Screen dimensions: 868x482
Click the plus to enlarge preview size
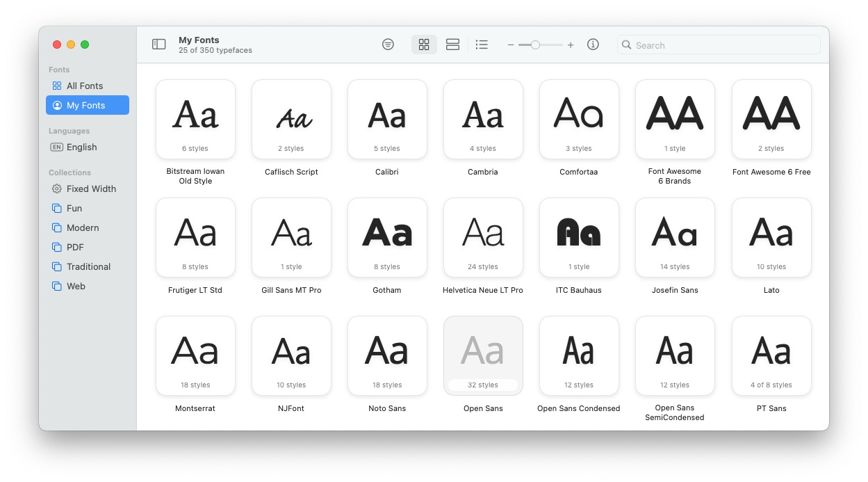coord(571,45)
